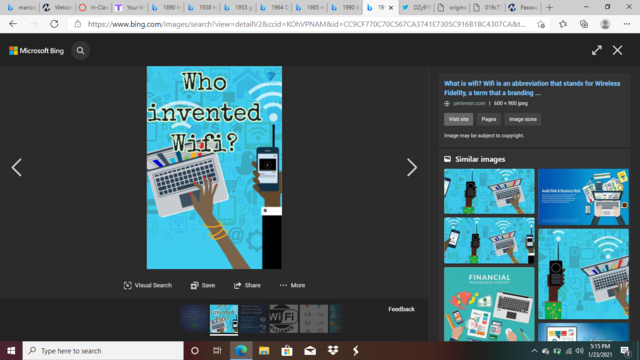
Task: Open 'Audit Risk & Business Risk' similar image
Action: pos(583,197)
